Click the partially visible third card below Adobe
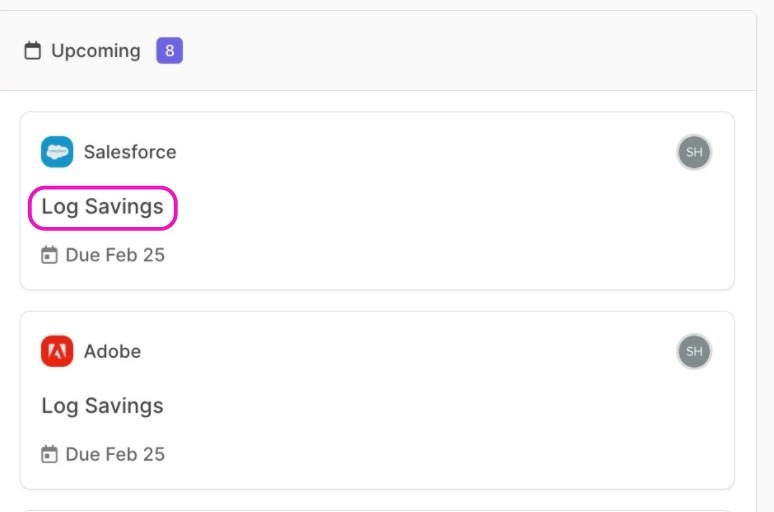This screenshot has width=774, height=512. pos(377,510)
